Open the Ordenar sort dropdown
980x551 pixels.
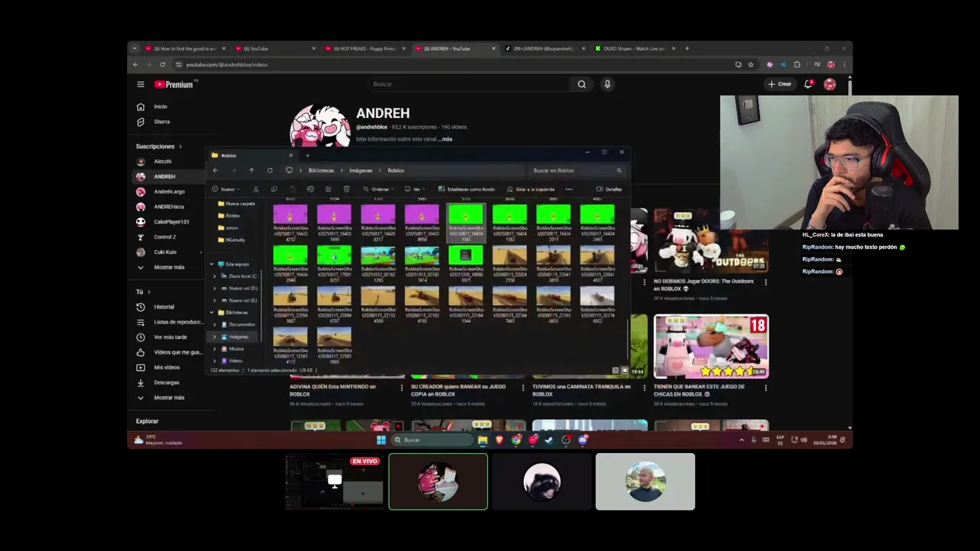[x=378, y=189]
